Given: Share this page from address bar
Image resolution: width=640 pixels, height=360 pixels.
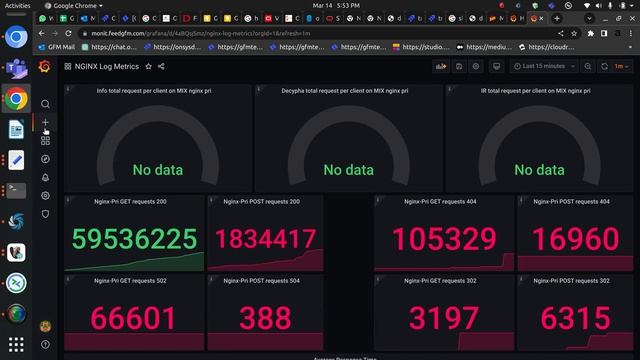Looking at the screenshot, I should coord(561,33).
